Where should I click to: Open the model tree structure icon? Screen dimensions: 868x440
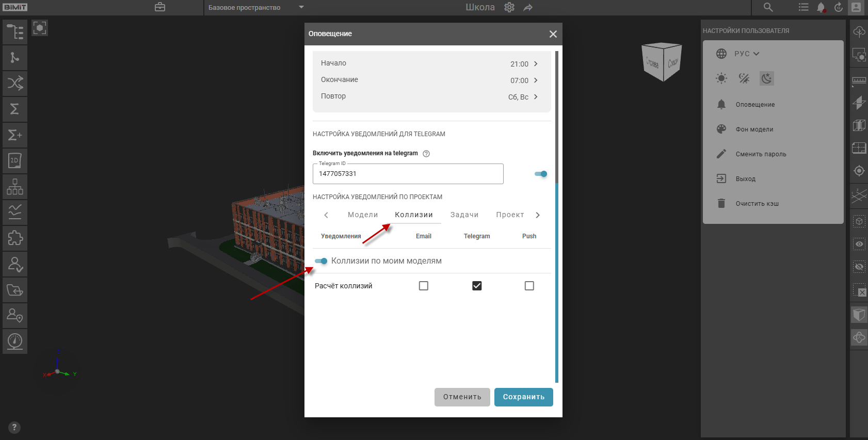(15, 32)
